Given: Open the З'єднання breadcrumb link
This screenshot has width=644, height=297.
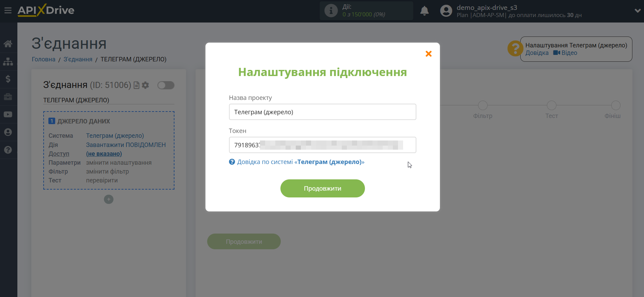Looking at the screenshot, I should click(78, 59).
